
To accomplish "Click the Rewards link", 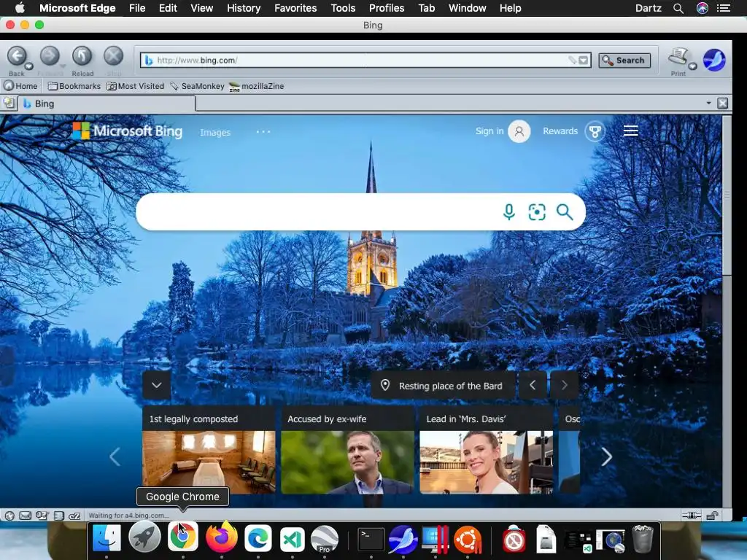I will click(x=560, y=131).
